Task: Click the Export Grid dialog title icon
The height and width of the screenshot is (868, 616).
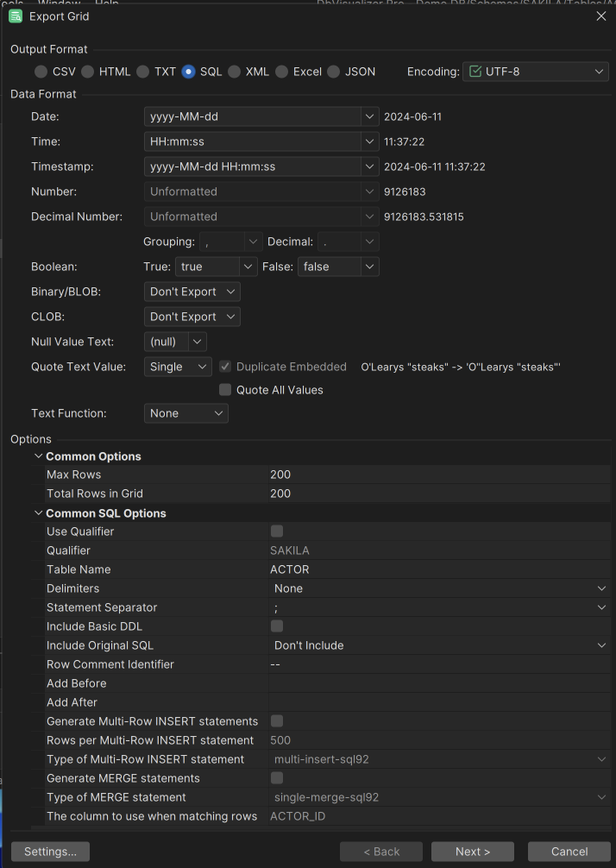Action: pos(16,16)
